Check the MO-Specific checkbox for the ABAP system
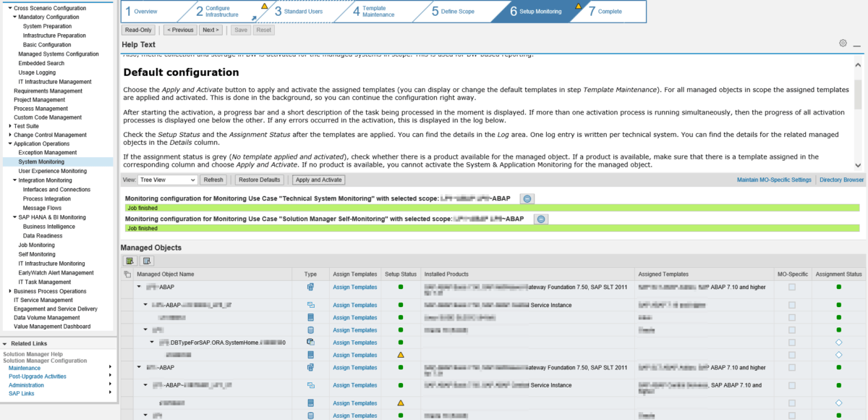The width and height of the screenshot is (868, 420). [792, 287]
